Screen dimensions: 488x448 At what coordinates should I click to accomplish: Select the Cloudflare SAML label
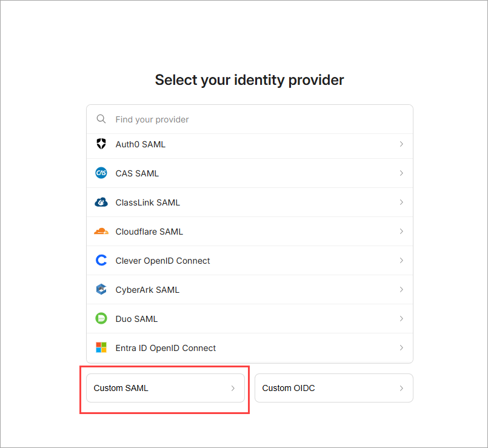click(149, 232)
